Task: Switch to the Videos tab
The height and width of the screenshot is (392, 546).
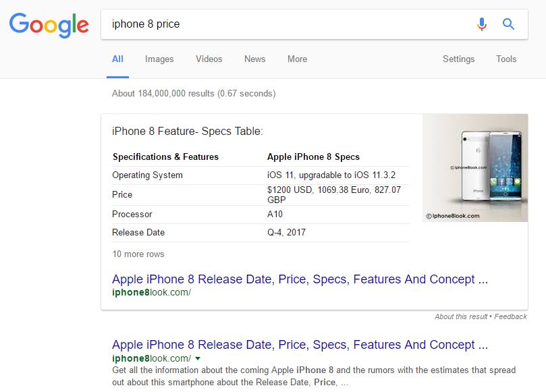Action: pos(209,59)
